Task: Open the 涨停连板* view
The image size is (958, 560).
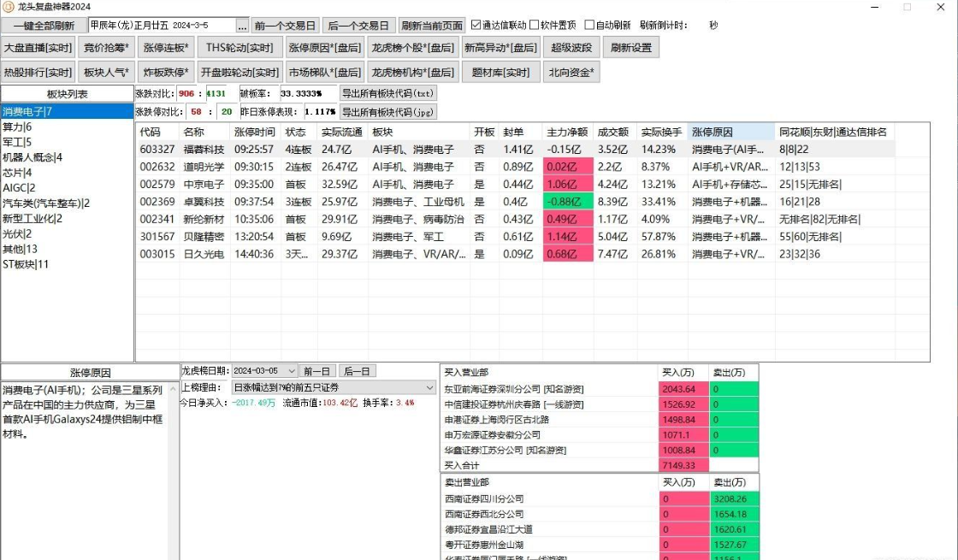Action: click(x=166, y=47)
